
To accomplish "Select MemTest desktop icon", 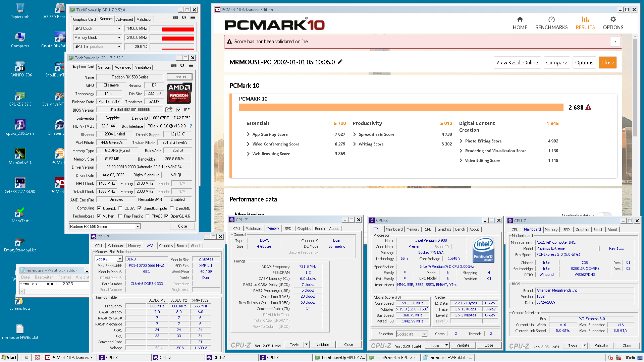I will (20, 215).
